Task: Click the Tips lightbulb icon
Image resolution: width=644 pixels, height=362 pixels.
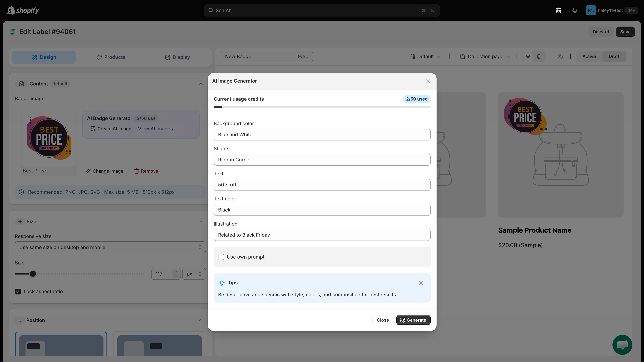Action: coord(222,283)
